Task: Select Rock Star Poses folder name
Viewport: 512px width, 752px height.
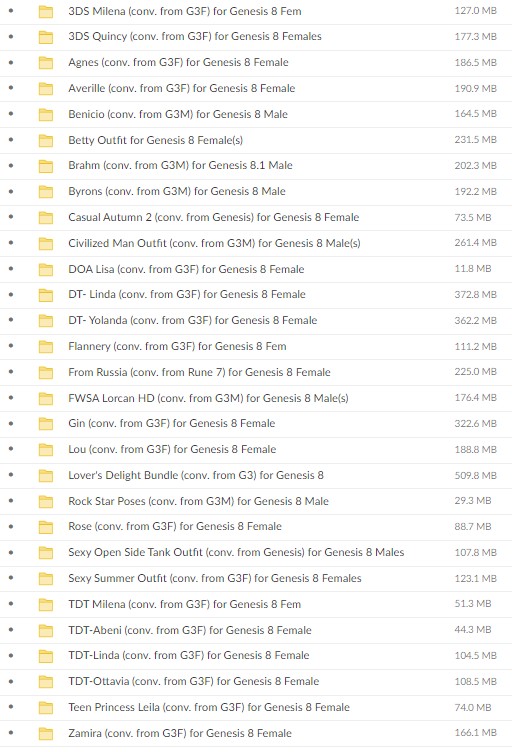Action: (198, 501)
